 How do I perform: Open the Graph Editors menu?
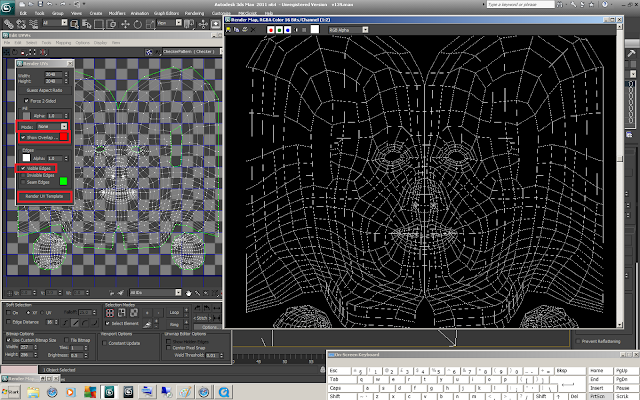(x=167, y=13)
